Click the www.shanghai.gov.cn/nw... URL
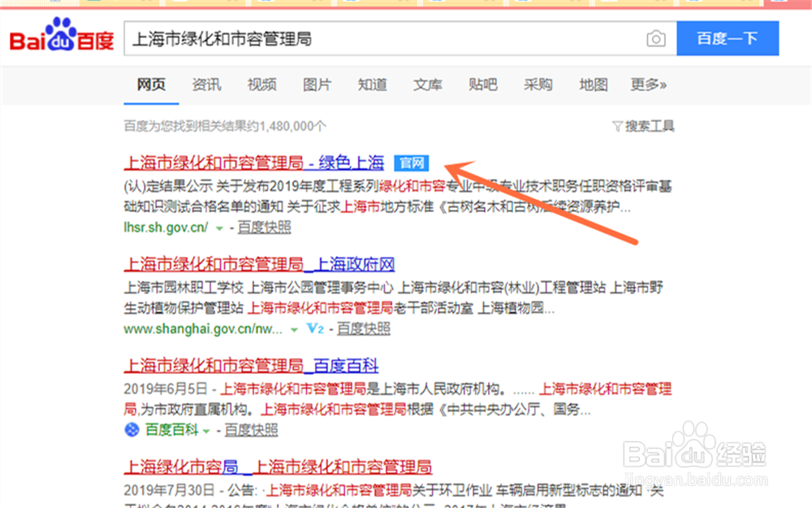This screenshot has height=508, width=812. (x=203, y=328)
